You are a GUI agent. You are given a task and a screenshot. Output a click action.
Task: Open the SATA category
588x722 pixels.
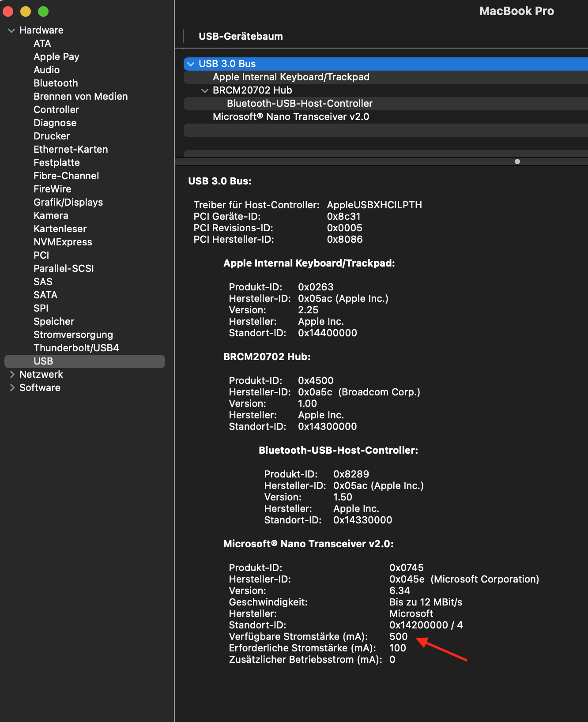[45, 295]
